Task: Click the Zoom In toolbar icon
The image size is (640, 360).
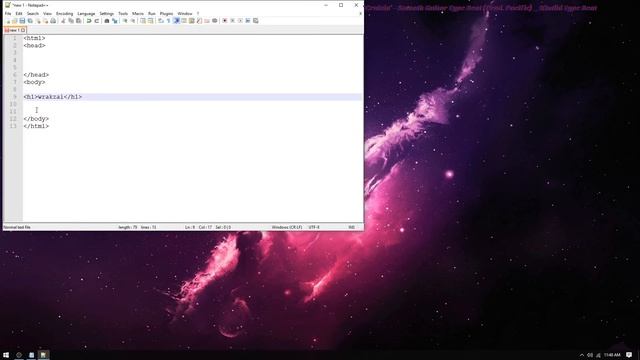Action: [x=125, y=21]
